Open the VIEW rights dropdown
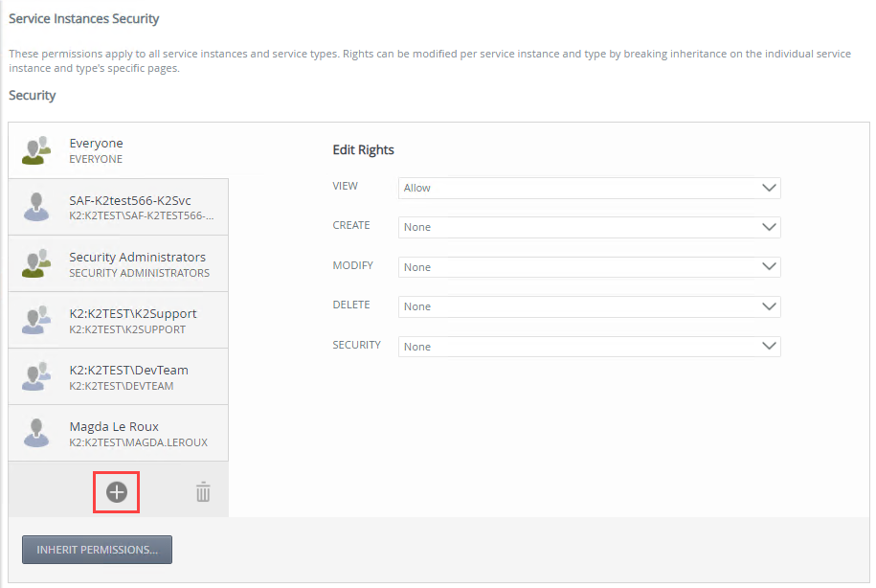The width and height of the screenshot is (876, 588). coord(589,188)
